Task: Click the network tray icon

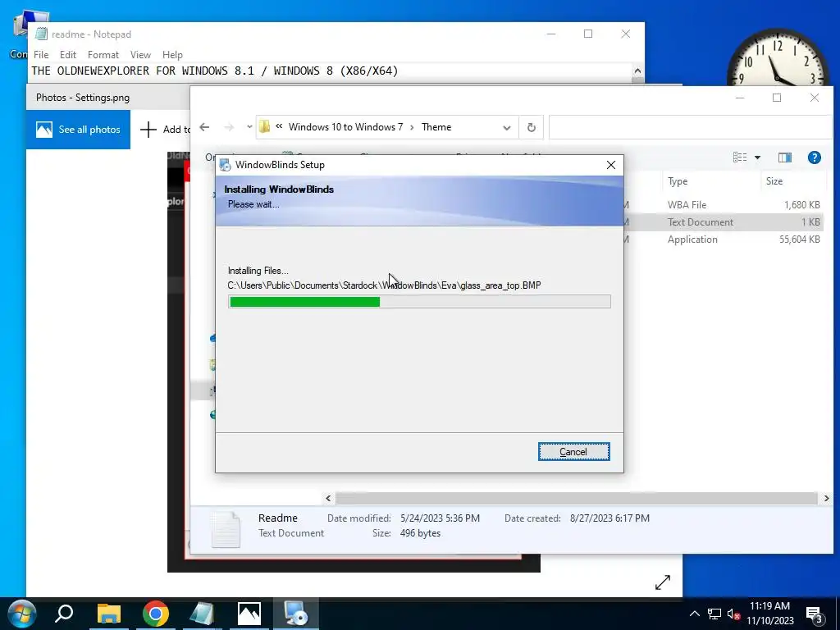Action: tap(714, 614)
